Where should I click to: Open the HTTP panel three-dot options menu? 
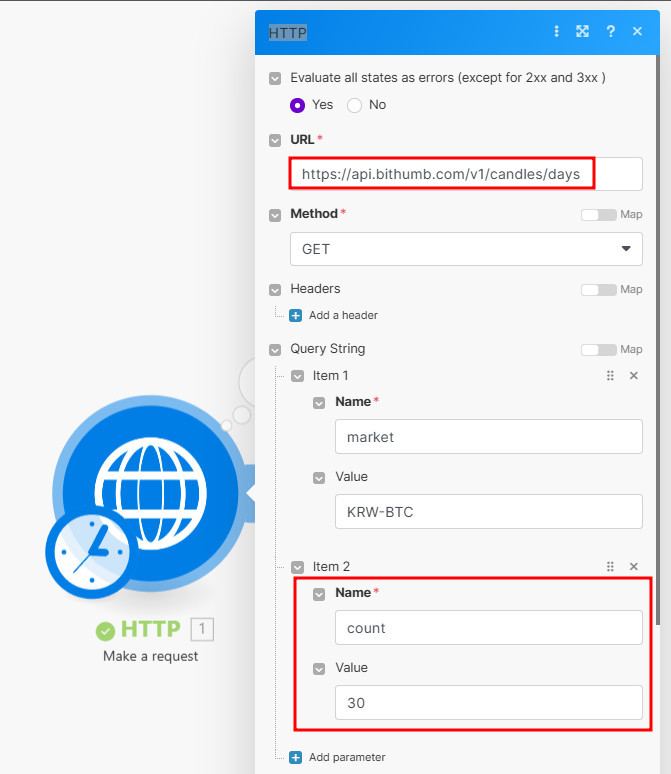pyautogui.click(x=557, y=32)
